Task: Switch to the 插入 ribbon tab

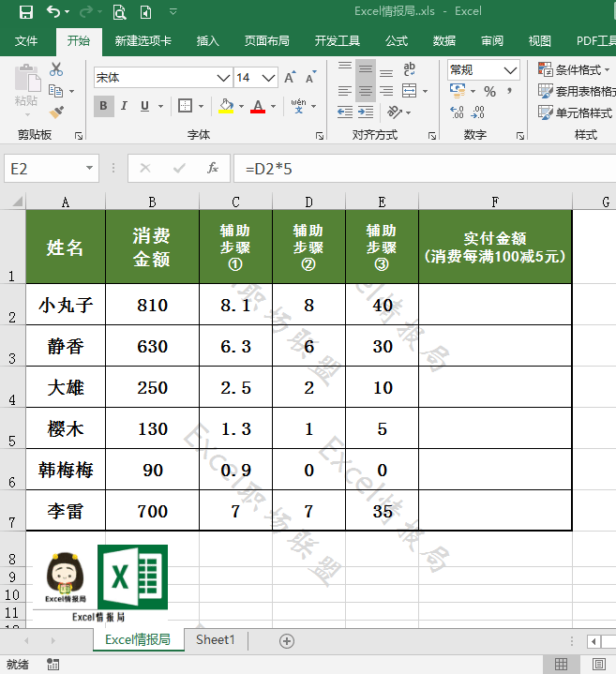Action: point(207,41)
